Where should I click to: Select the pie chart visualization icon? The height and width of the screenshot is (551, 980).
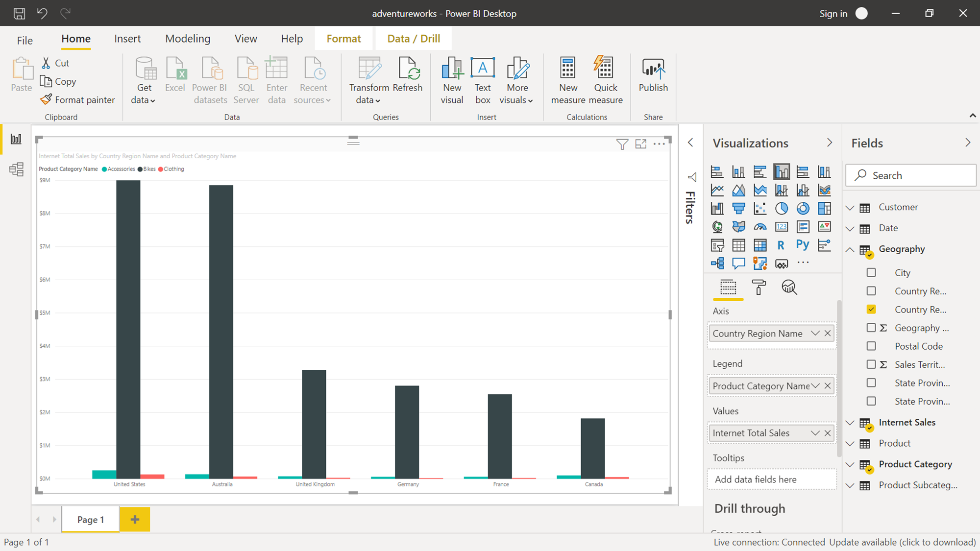pyautogui.click(x=781, y=208)
